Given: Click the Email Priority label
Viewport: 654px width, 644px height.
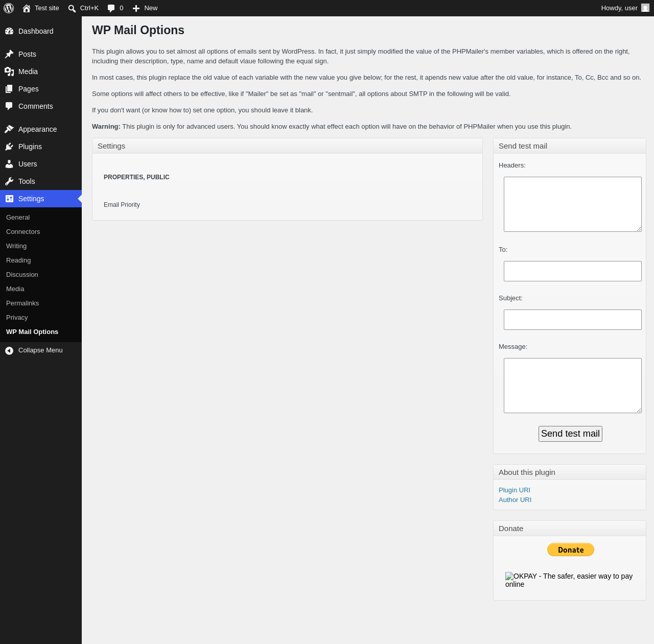Looking at the screenshot, I should 122,205.
